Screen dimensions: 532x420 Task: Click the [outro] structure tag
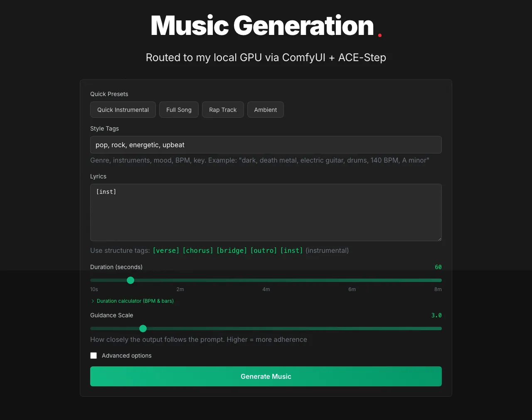tap(264, 250)
